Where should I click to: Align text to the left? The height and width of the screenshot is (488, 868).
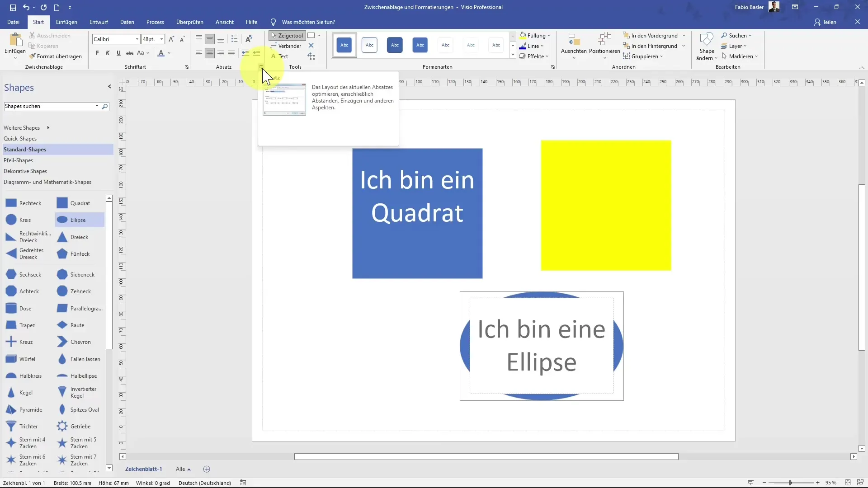coord(199,53)
